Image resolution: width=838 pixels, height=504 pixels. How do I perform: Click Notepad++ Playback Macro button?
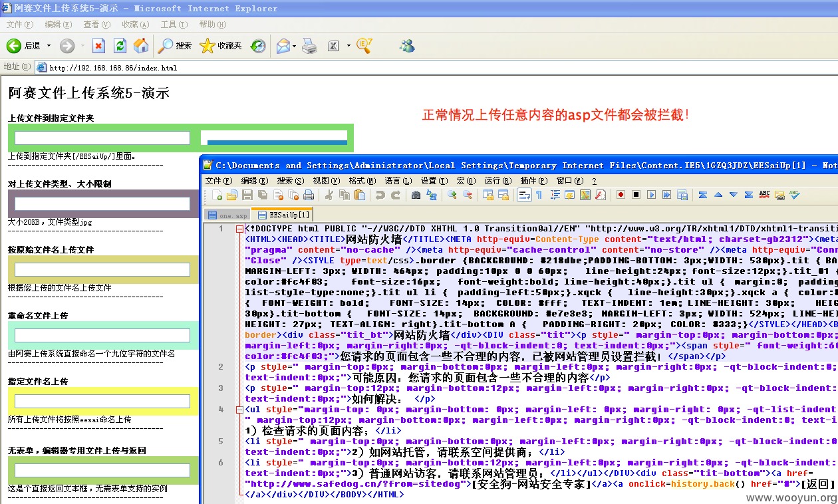651,195
